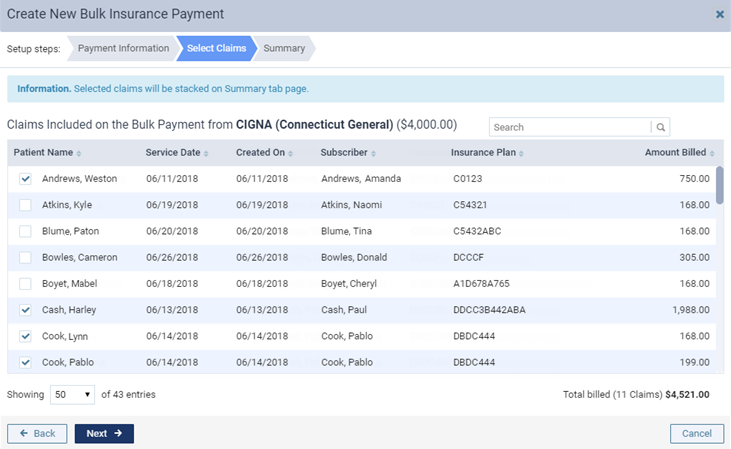Go to Payment Information step
The image size is (731, 449).
[123, 48]
